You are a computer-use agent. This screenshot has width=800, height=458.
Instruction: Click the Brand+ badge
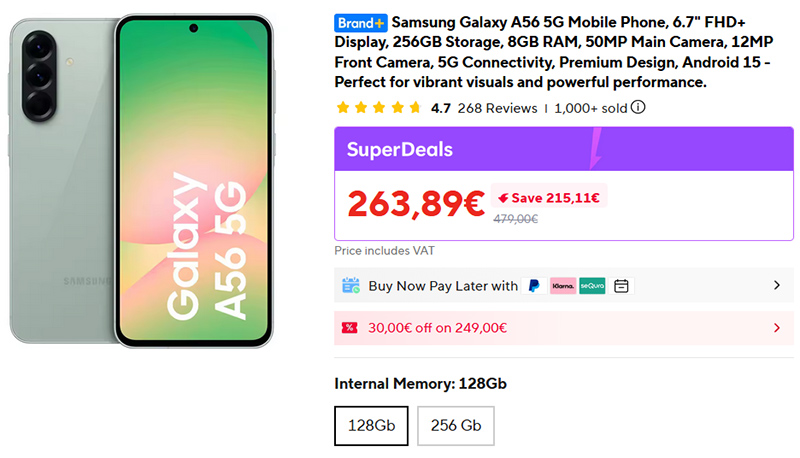(361, 21)
